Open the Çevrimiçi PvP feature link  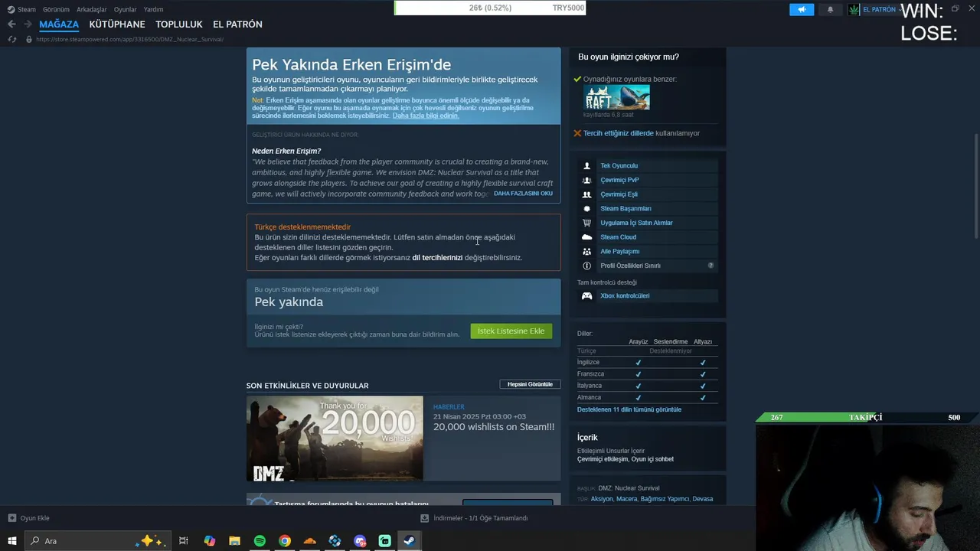coord(619,180)
